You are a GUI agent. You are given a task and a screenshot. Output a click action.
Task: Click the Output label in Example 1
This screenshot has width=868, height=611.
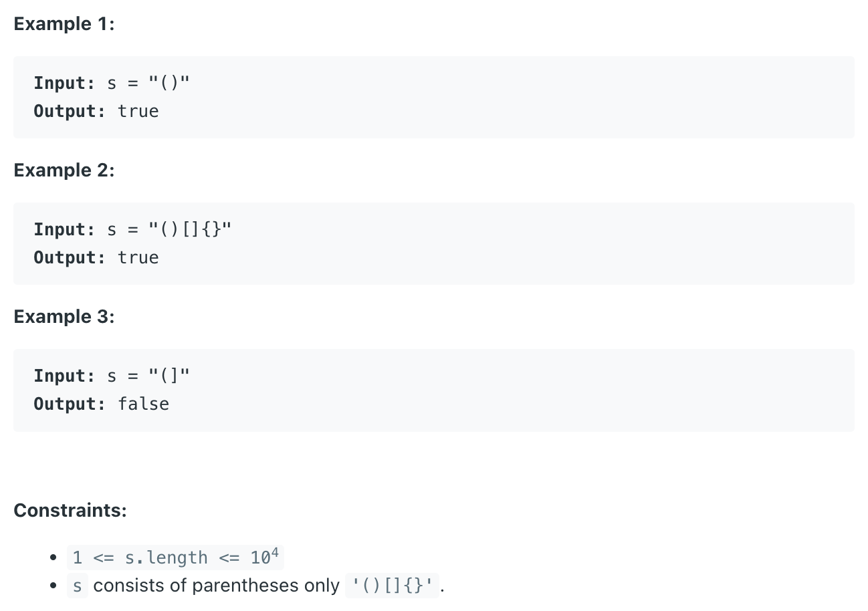70,111
